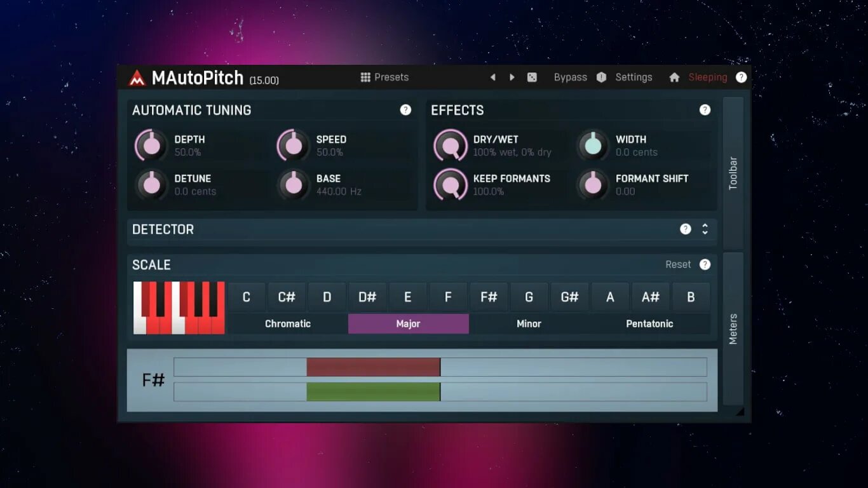Click the MAutoPitch triangle logo
Screen dimensions: 868x488
pyautogui.click(x=135, y=78)
